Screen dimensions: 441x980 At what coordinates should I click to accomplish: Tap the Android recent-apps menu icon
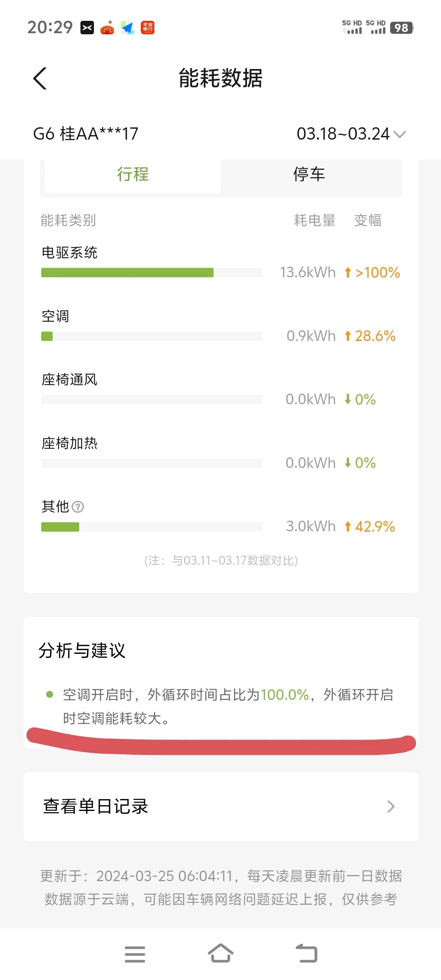point(135,954)
